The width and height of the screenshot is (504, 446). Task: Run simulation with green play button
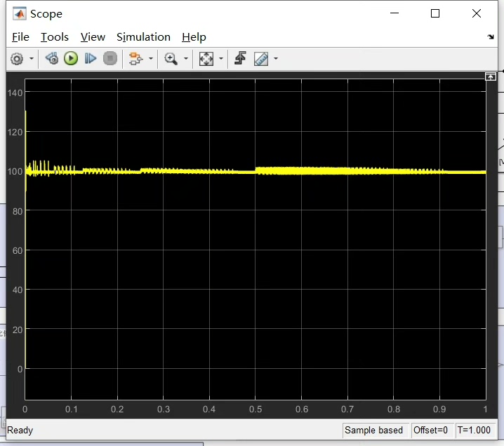coord(71,59)
